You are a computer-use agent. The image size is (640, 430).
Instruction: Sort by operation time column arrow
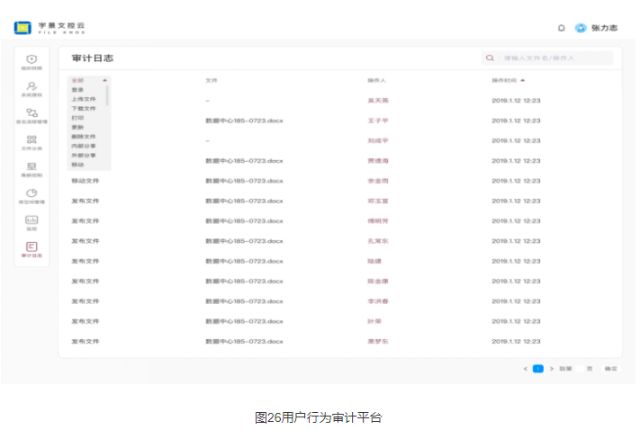pos(522,79)
